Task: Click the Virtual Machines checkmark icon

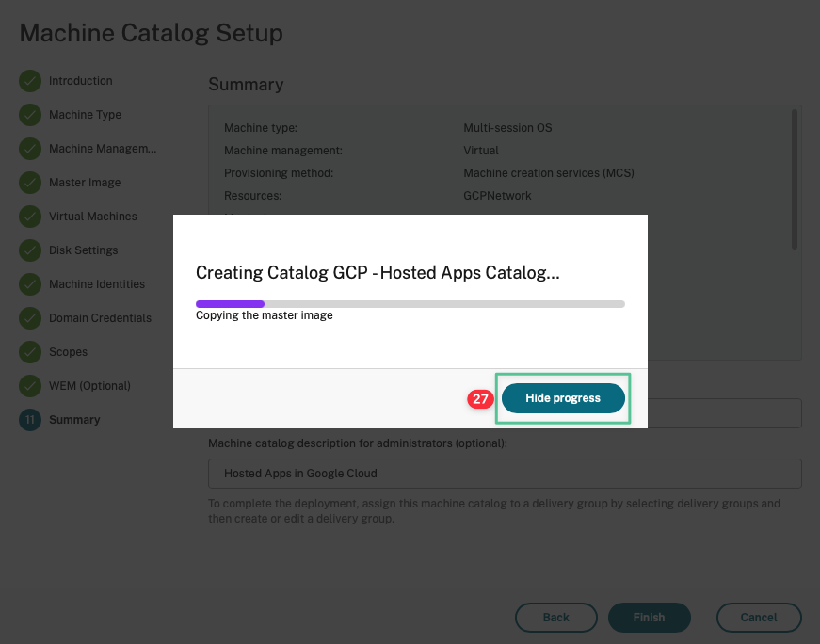Action: (x=30, y=217)
